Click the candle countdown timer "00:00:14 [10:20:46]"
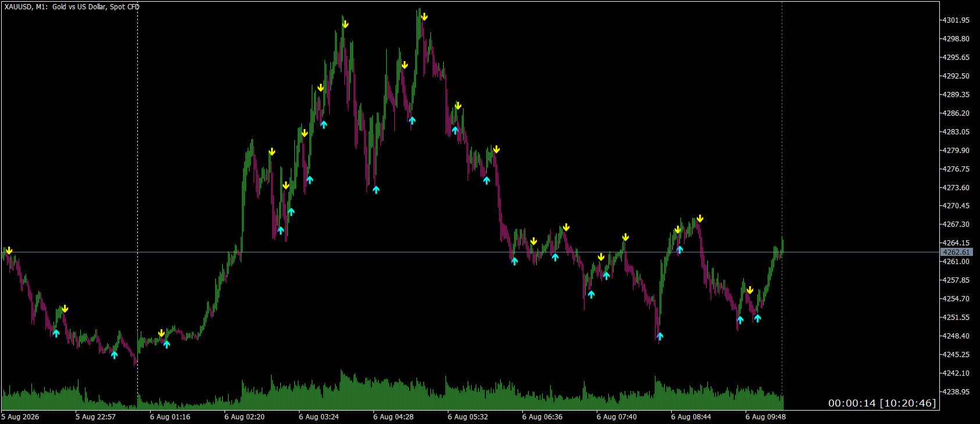 coord(882,403)
